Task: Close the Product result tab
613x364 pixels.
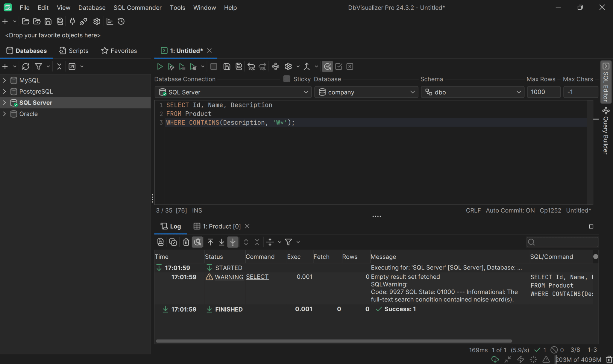Action: (247, 226)
